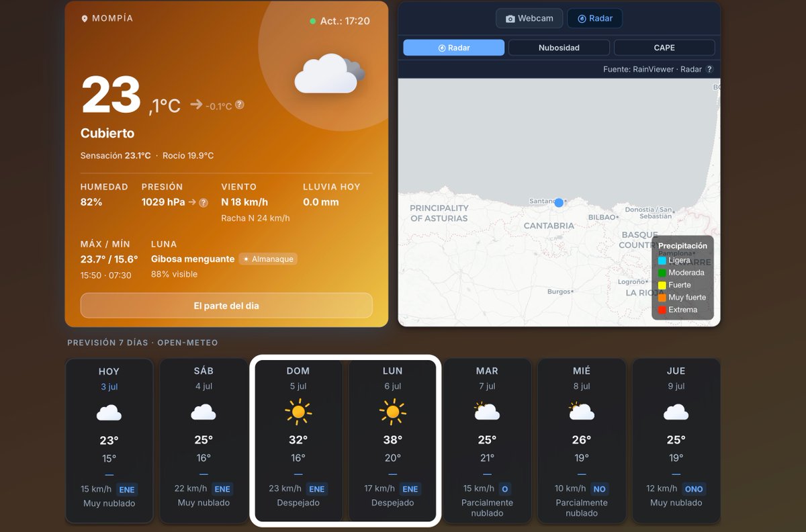
Task: Click the blue location marker on map
Action: [559, 202]
